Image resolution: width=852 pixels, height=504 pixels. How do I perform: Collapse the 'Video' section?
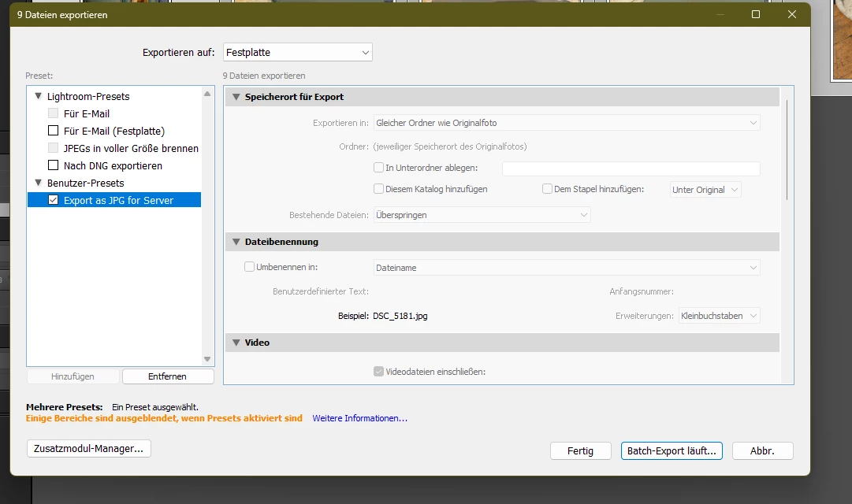click(236, 343)
